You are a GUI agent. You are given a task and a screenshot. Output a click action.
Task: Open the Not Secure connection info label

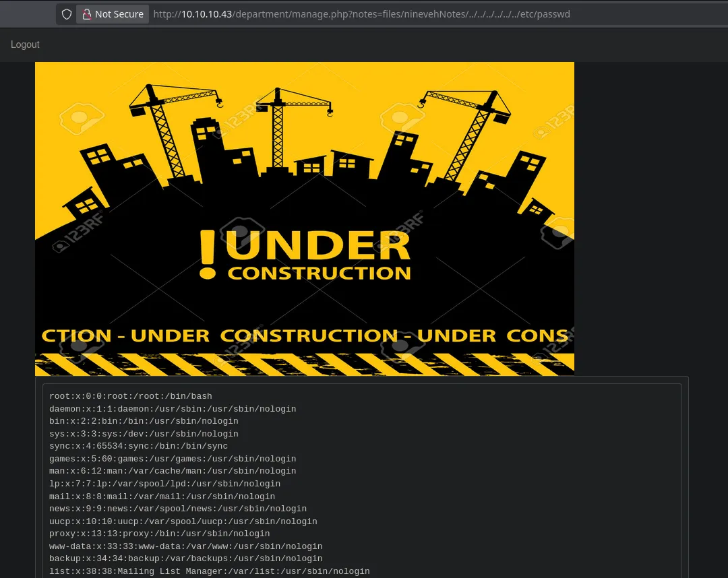pyautogui.click(x=119, y=14)
